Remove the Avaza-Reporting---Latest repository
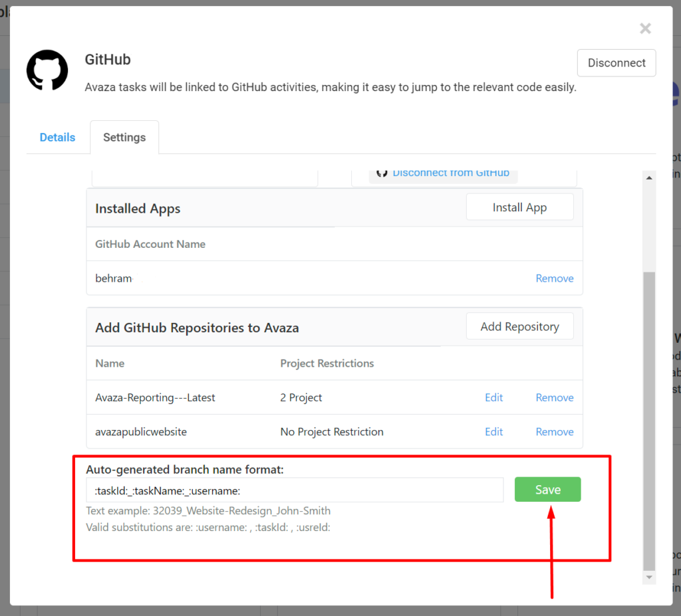Screen dimensions: 681x616 tap(554, 397)
